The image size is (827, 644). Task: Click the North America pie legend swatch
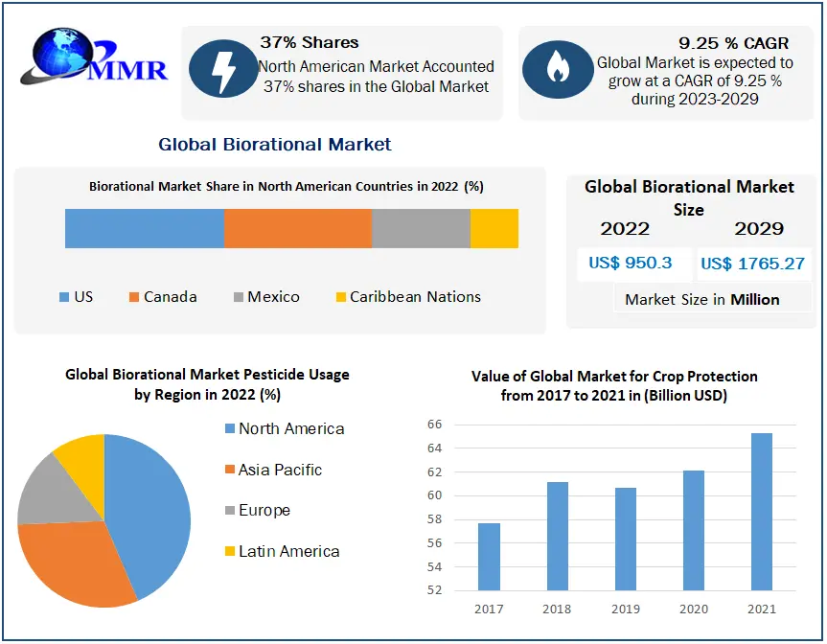pos(229,429)
